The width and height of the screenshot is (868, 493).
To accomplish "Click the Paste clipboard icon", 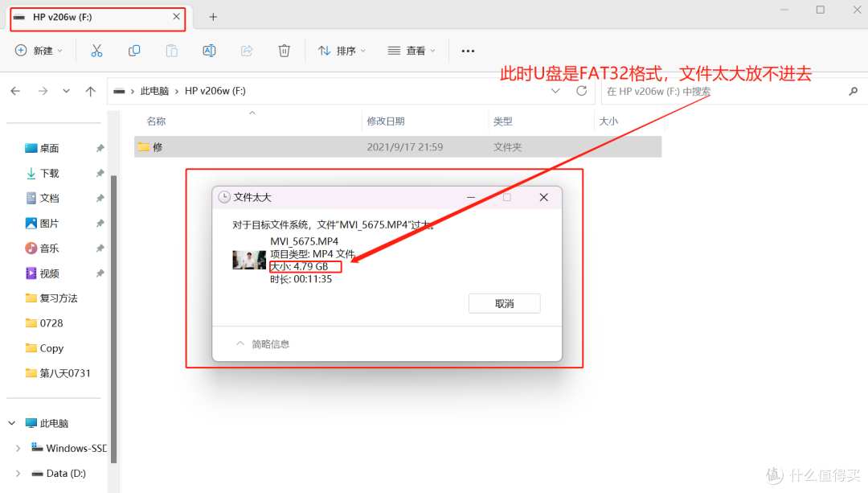I will [172, 51].
